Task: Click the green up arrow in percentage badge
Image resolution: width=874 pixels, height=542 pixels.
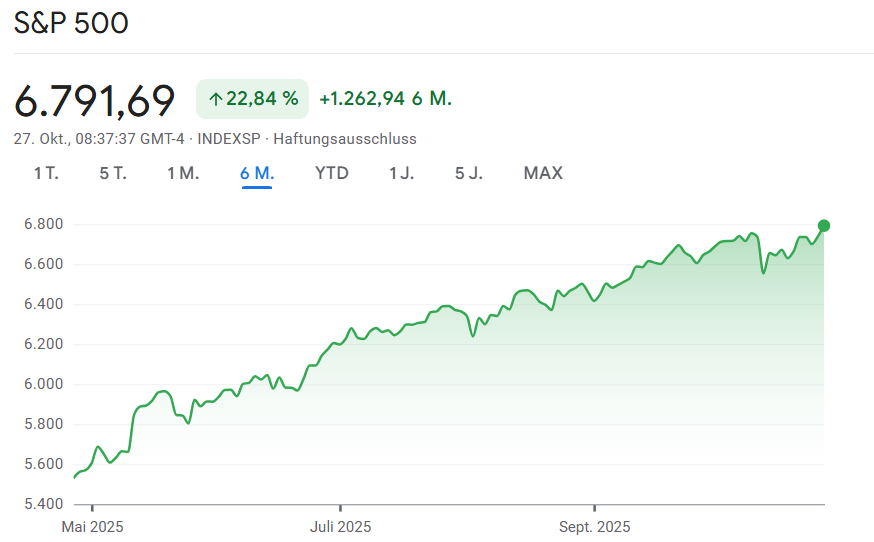Action: pos(214,99)
